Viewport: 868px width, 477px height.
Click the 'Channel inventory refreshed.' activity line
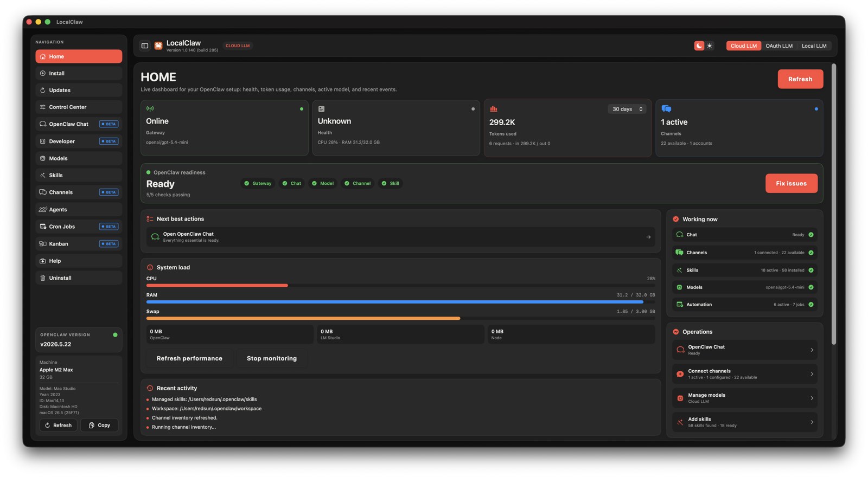[184, 418]
